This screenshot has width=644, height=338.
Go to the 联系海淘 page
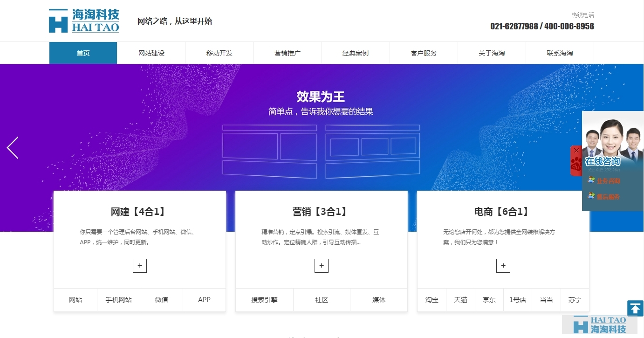tap(560, 53)
